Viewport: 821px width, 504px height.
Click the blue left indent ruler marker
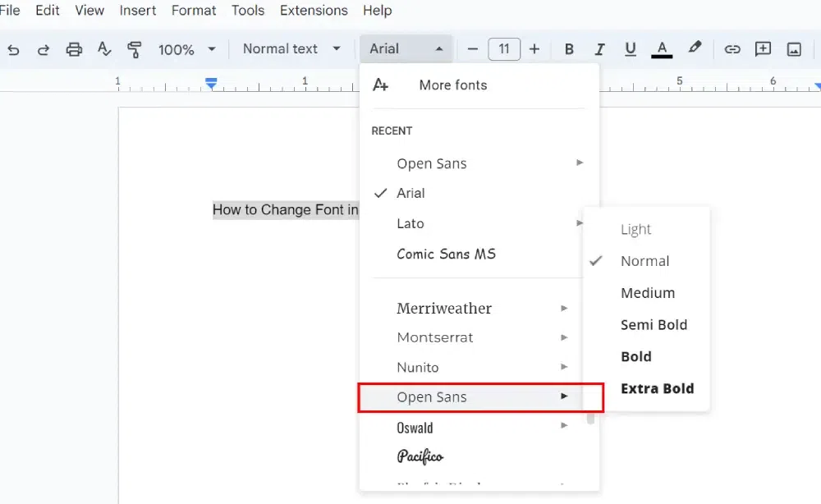click(x=211, y=83)
